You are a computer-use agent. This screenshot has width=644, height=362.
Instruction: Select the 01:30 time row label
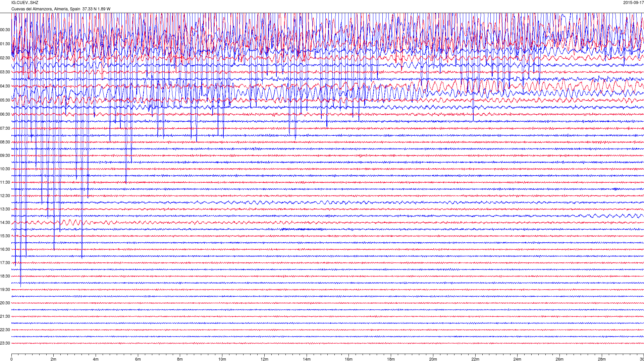click(x=5, y=44)
